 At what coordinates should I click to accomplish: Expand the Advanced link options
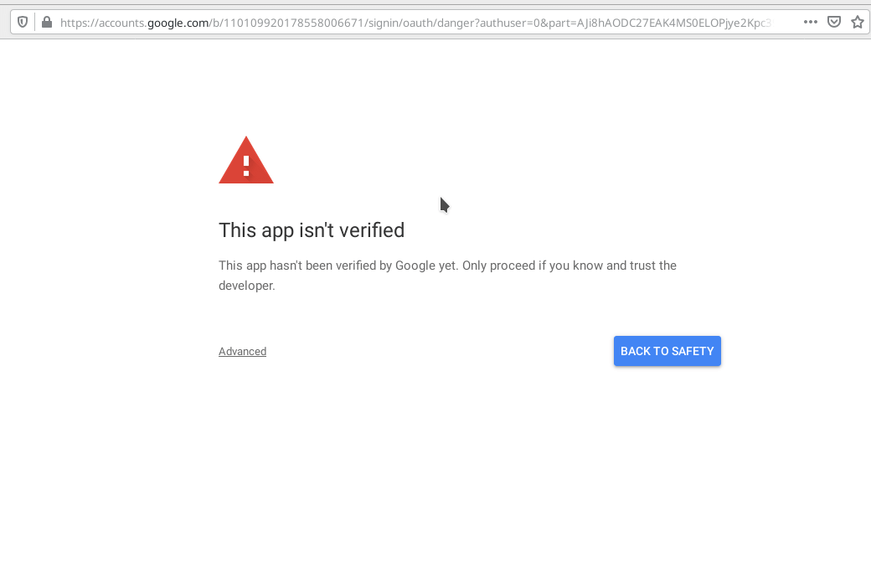(242, 351)
